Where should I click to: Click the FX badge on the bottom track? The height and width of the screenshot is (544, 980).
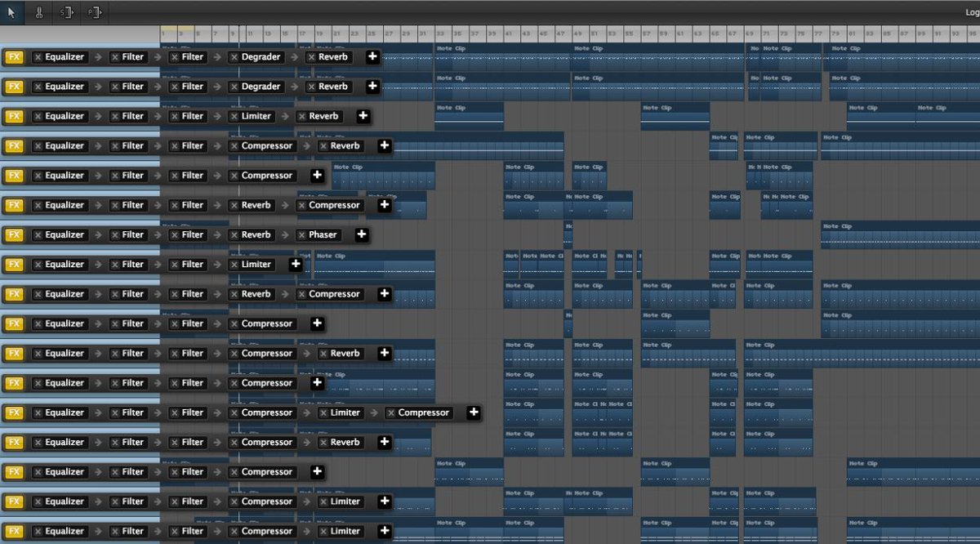point(14,531)
